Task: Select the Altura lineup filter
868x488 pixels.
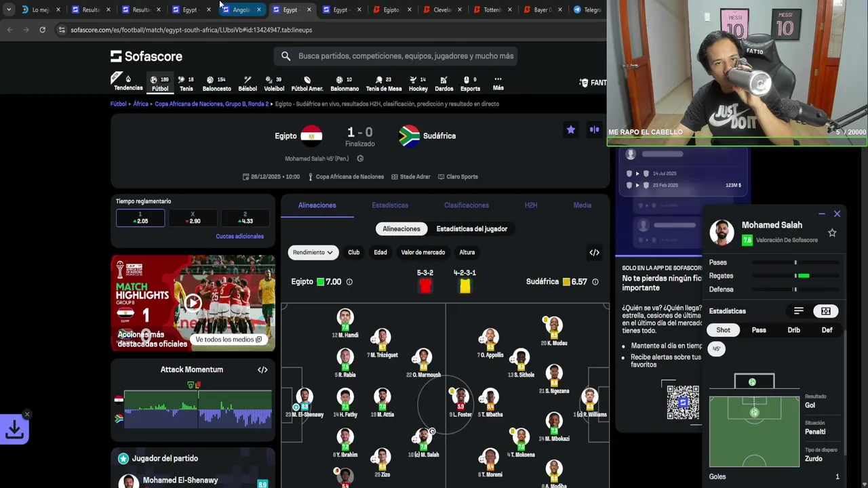Action: 467,253
